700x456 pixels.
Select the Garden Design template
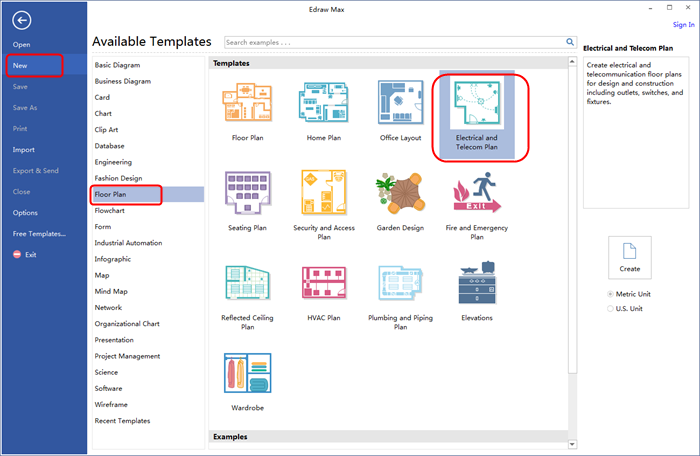pyautogui.click(x=400, y=193)
